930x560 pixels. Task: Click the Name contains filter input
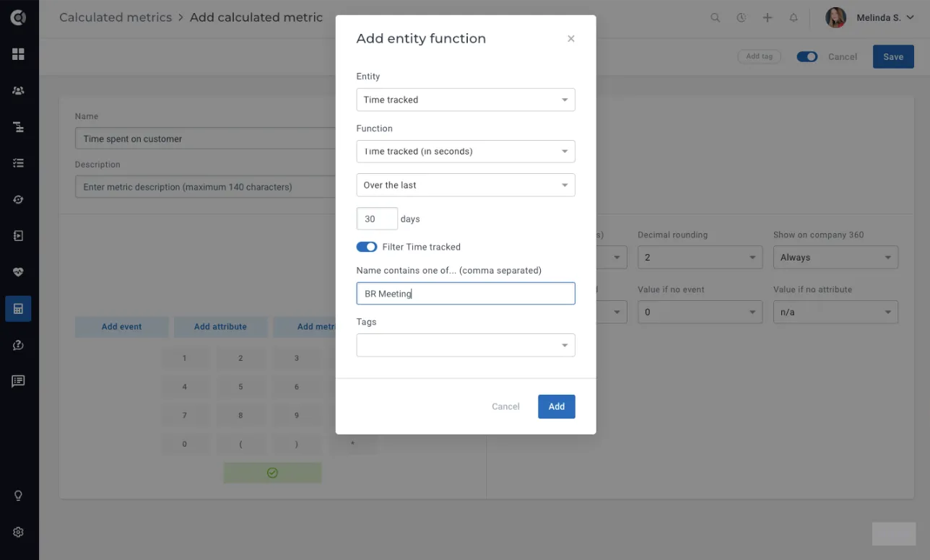pyautogui.click(x=466, y=293)
